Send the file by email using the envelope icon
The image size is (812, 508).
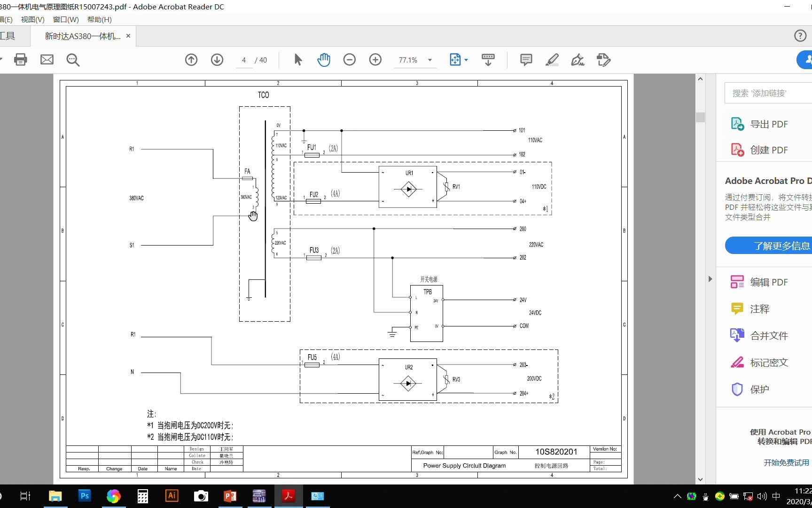[47, 60]
